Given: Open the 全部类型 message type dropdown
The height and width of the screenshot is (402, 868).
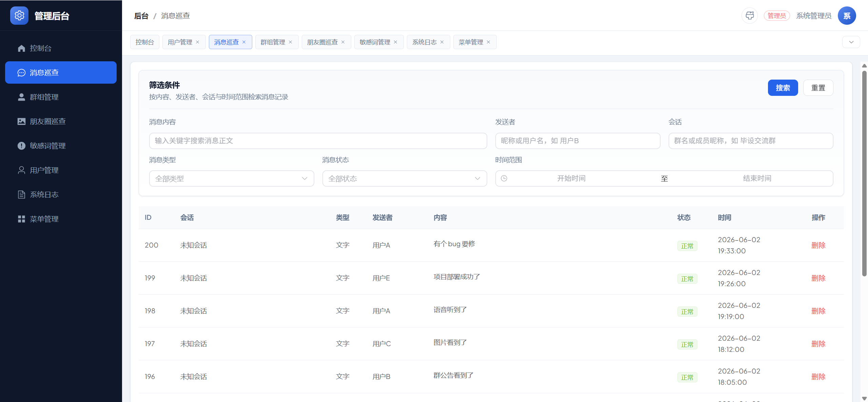Looking at the screenshot, I should (x=232, y=178).
